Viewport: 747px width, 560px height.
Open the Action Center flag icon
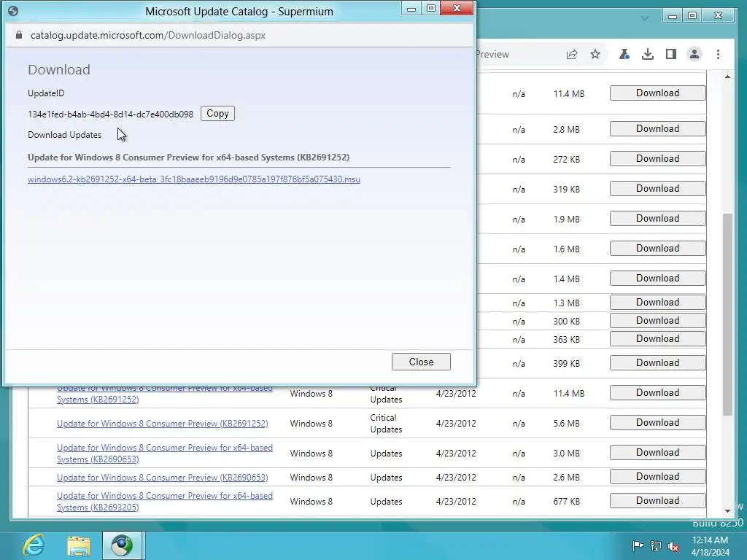coord(638,545)
